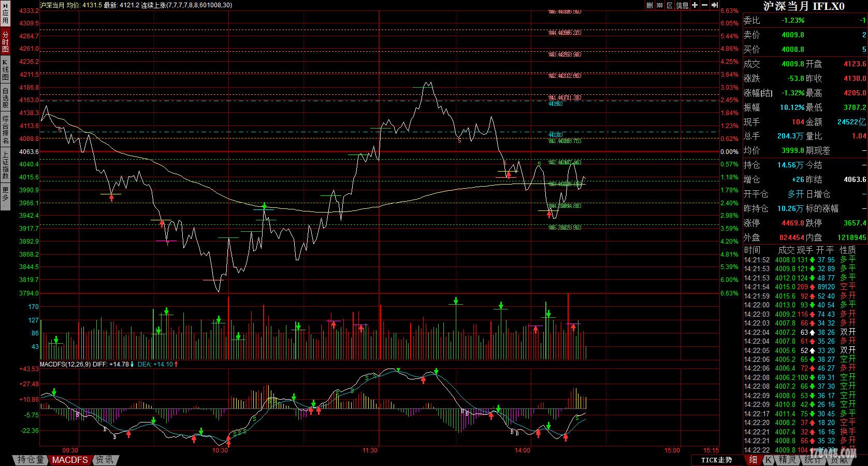Viewport: 868px width, 466px height.
Task: Click the tick row at 14:21:59
Action: [x=805, y=296]
